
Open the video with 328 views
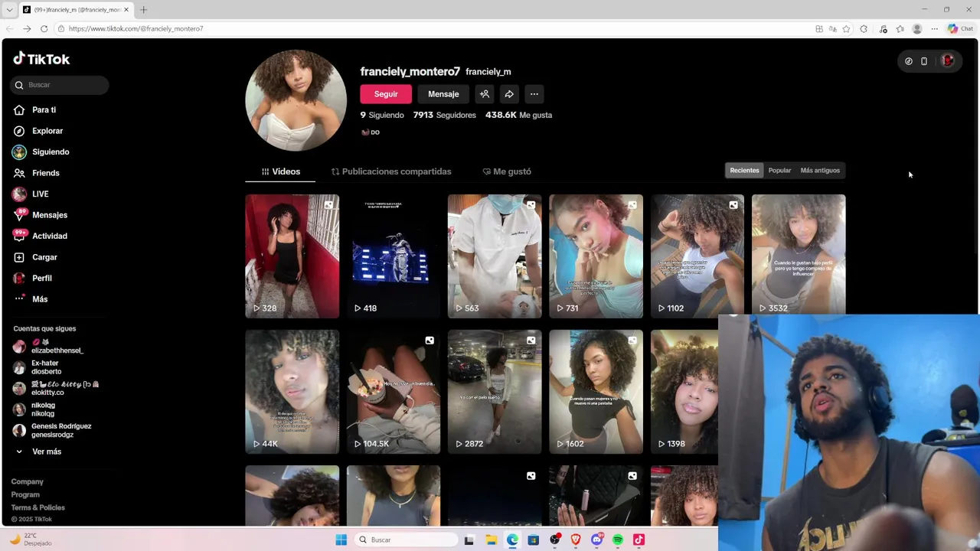click(x=292, y=256)
